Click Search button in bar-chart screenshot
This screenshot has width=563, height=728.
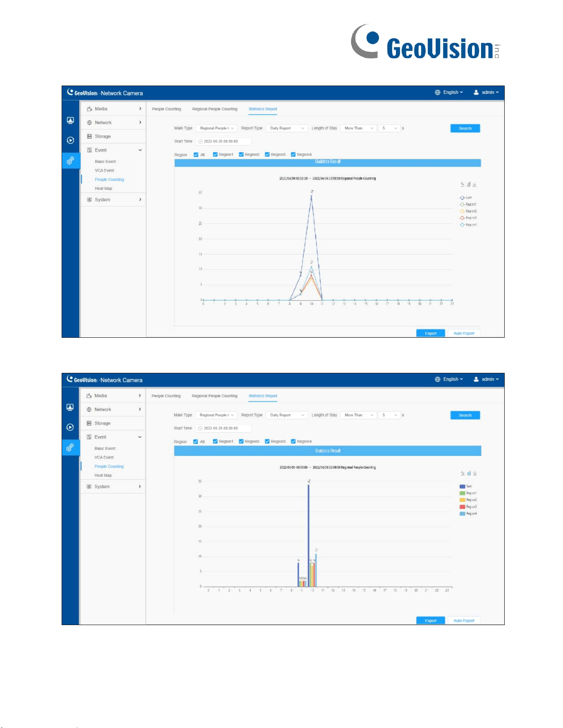click(x=465, y=415)
